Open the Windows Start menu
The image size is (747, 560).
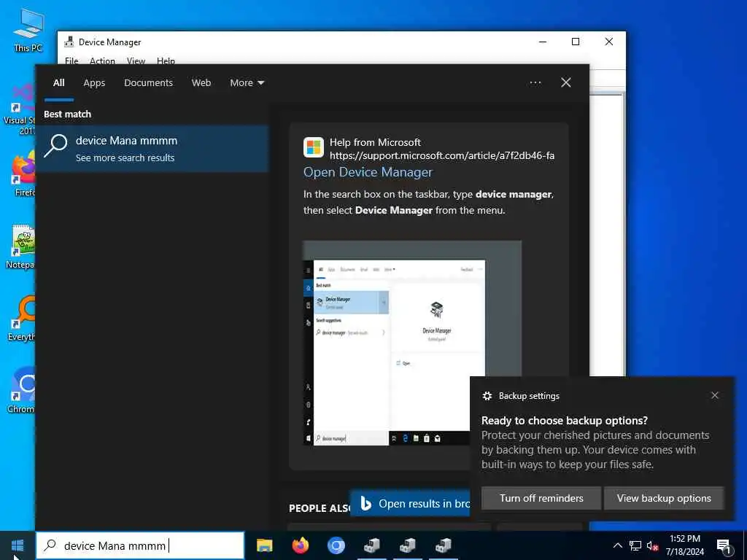coord(18,545)
